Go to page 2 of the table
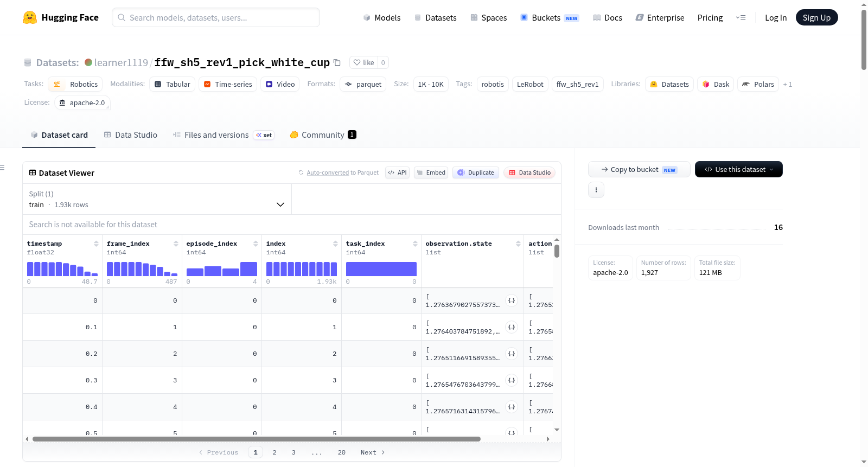Viewport: 868px width, 467px height. click(275, 452)
